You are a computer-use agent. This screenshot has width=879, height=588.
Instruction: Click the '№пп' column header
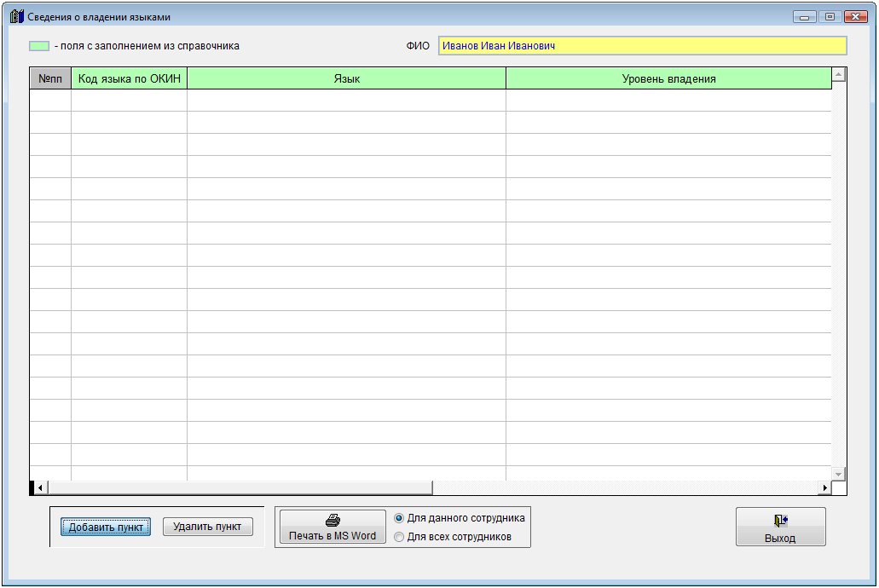(50, 78)
